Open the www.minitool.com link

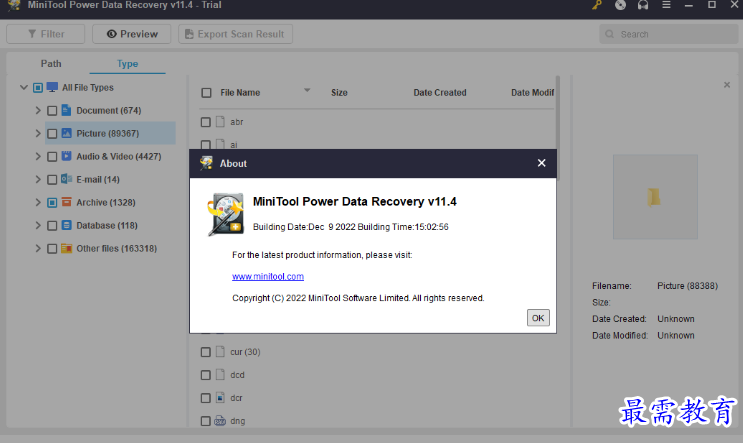coord(268,276)
